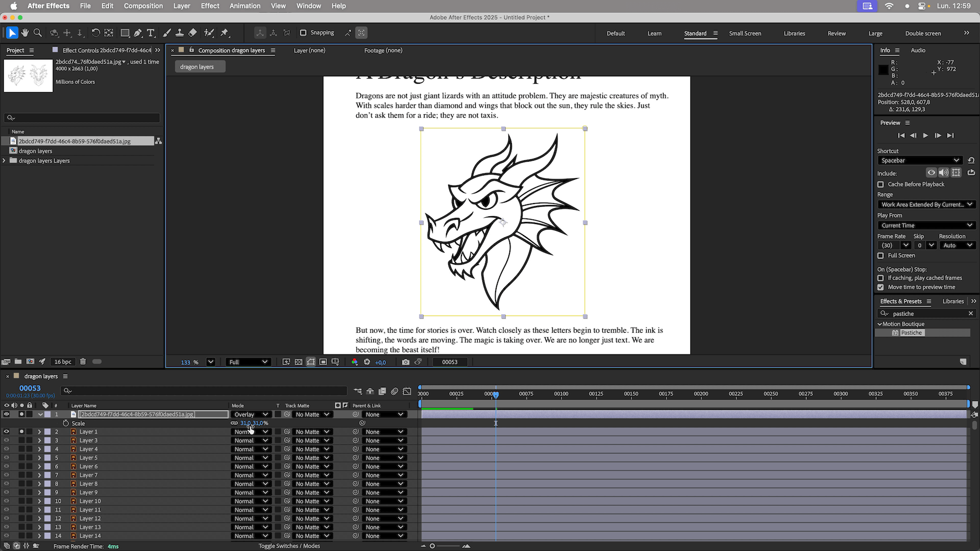This screenshot has width=980, height=551.
Task: Click the Take Snapshot camera icon
Action: click(x=405, y=362)
